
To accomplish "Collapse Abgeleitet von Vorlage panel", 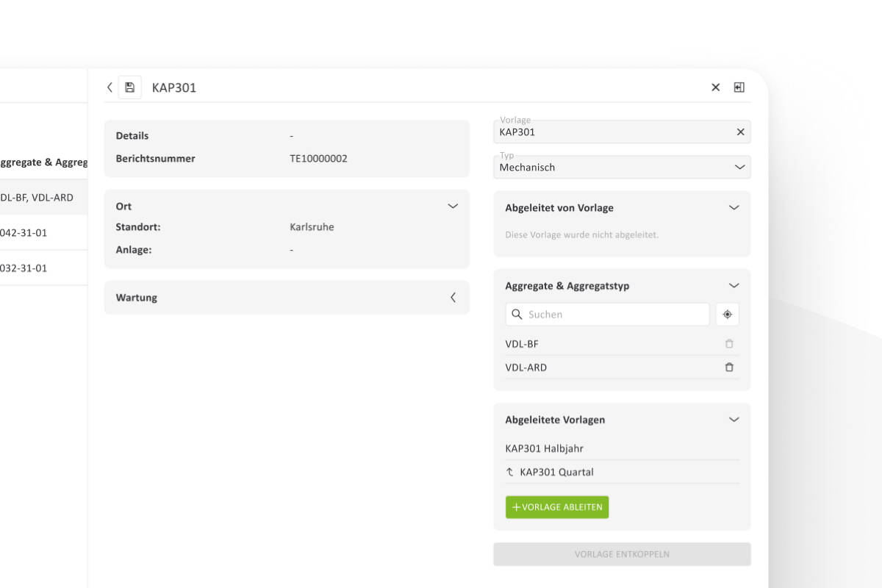I will [x=734, y=208].
